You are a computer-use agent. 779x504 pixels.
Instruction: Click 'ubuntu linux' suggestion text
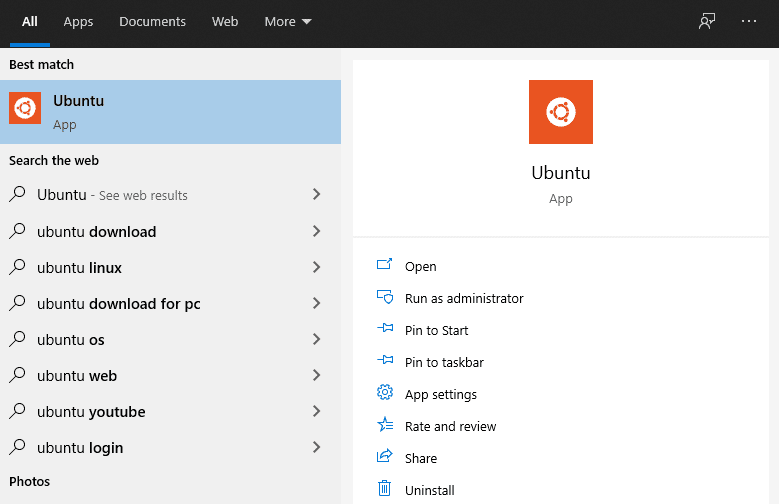pos(79,268)
